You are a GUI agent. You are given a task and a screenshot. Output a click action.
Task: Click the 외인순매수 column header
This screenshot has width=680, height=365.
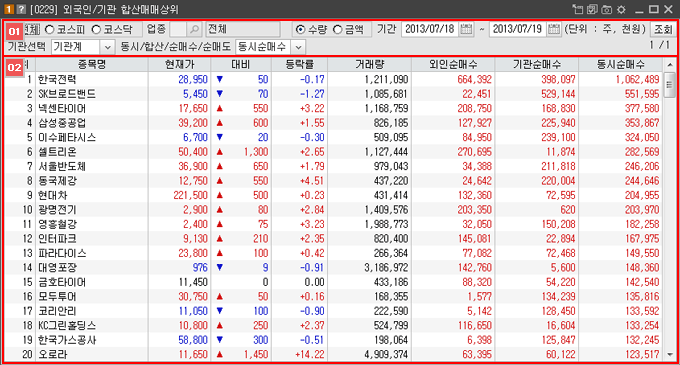coord(453,65)
